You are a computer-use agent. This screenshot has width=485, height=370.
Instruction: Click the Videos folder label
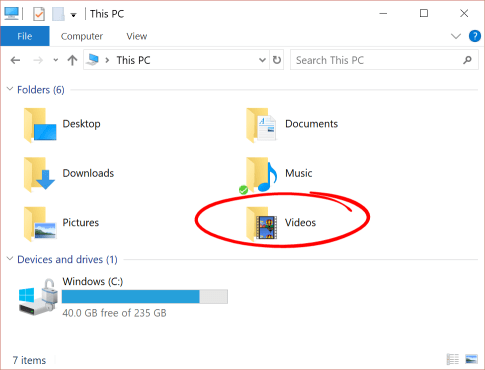300,223
